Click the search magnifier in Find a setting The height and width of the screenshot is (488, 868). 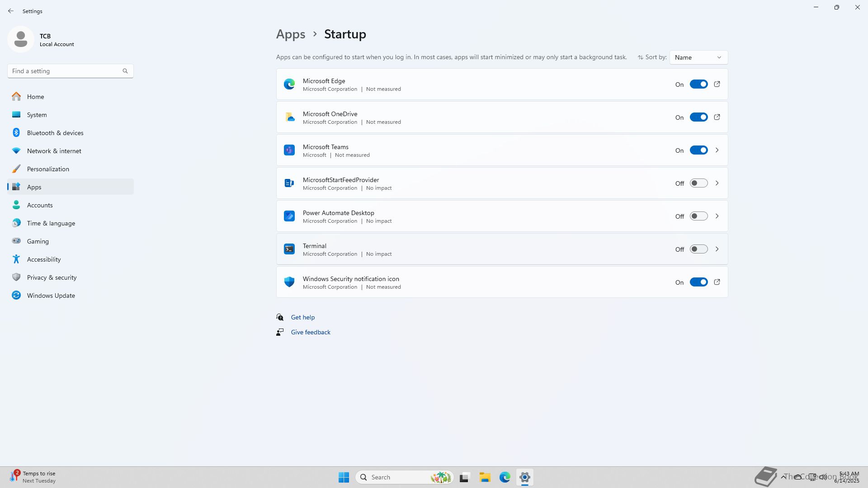(125, 71)
